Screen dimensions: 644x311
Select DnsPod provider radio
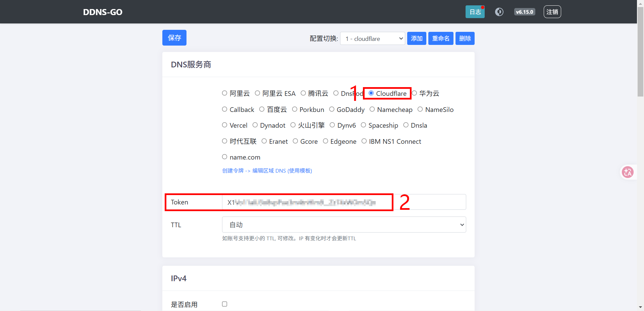tap(336, 93)
